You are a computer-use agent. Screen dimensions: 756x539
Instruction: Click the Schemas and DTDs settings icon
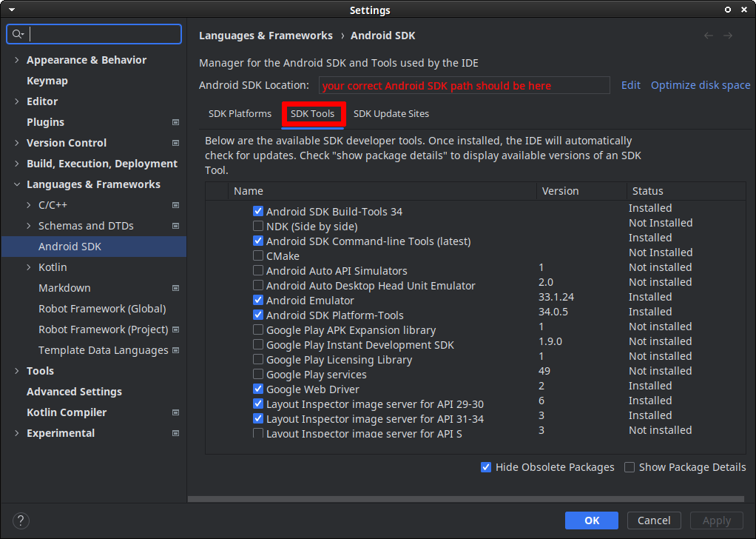pos(175,226)
